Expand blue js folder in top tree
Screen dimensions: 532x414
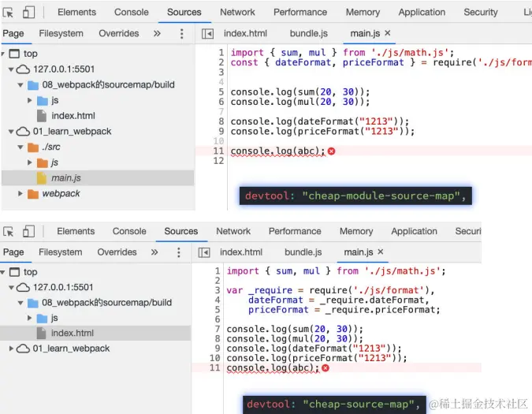pyautogui.click(x=29, y=100)
